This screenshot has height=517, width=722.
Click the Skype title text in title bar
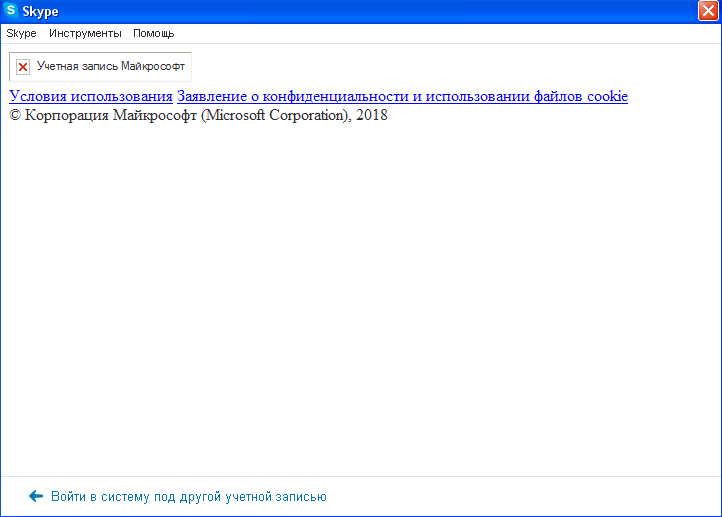click(x=41, y=11)
